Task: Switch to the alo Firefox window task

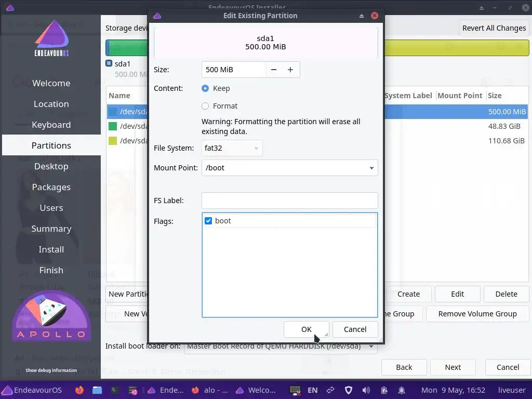Action: [210, 390]
